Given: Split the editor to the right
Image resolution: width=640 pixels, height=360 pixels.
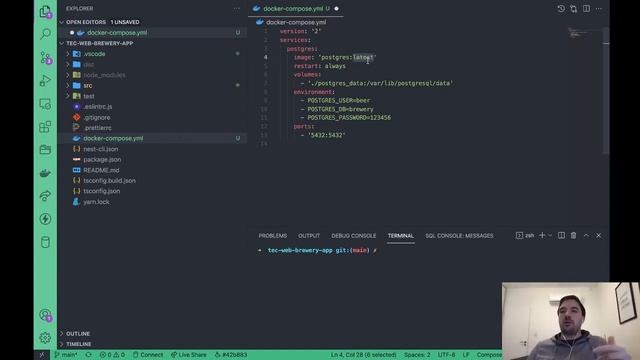Looking at the screenshot, I should tap(586, 9).
